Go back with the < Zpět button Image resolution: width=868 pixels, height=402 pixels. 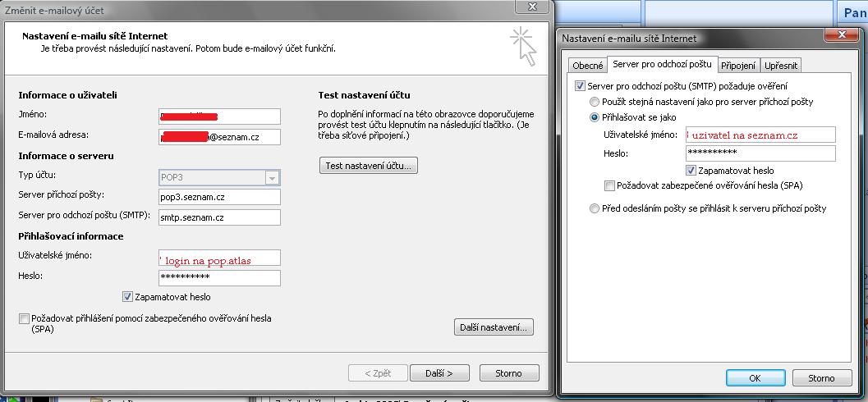tap(378, 373)
